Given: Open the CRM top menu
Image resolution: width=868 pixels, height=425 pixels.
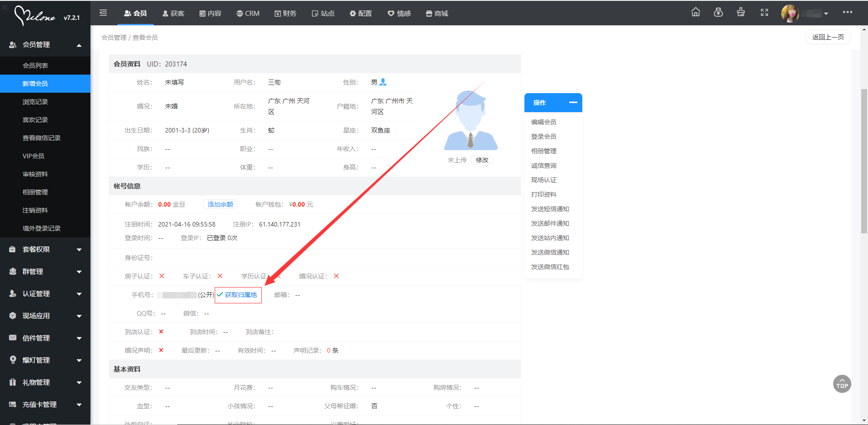Looking at the screenshot, I should [x=248, y=14].
